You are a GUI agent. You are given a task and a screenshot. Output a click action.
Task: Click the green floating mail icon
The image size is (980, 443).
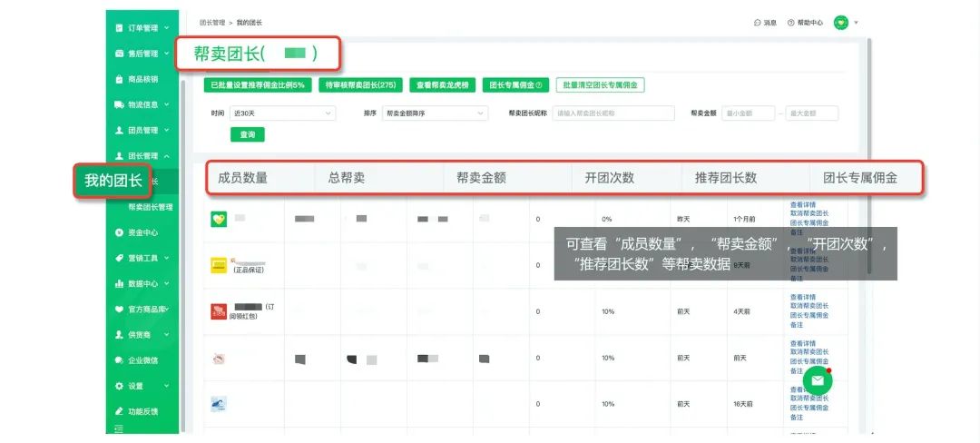tap(818, 380)
